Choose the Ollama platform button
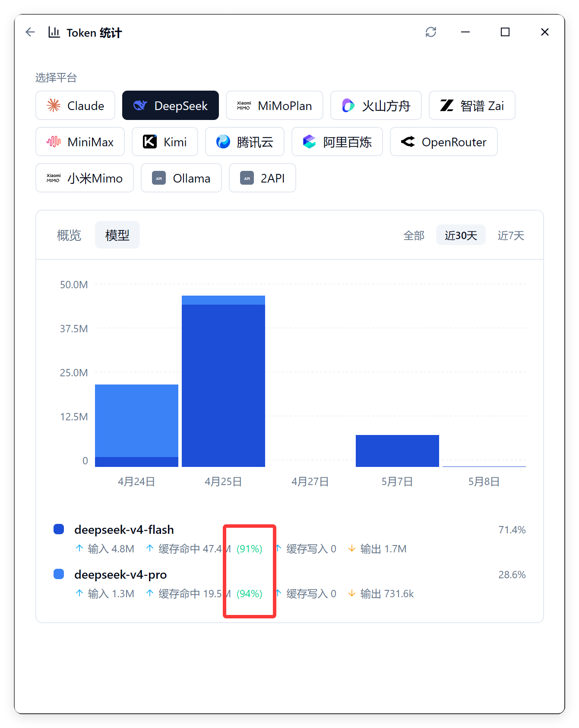 coord(181,178)
